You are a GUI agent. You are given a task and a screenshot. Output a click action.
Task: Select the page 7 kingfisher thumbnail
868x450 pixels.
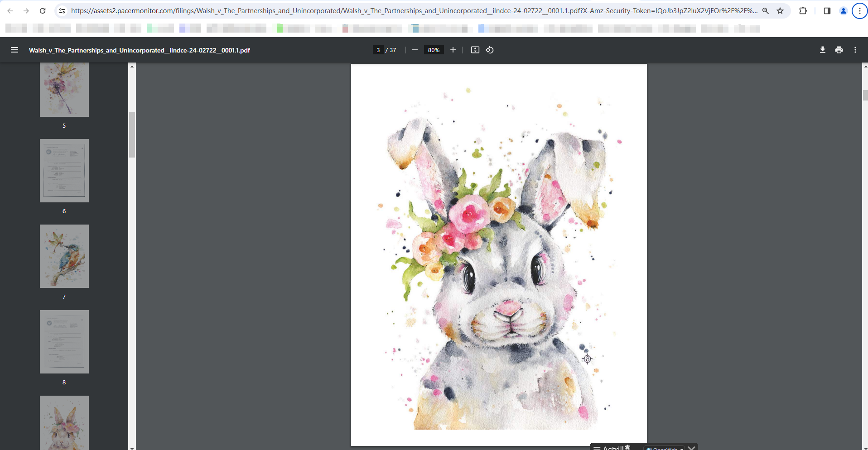tap(64, 256)
